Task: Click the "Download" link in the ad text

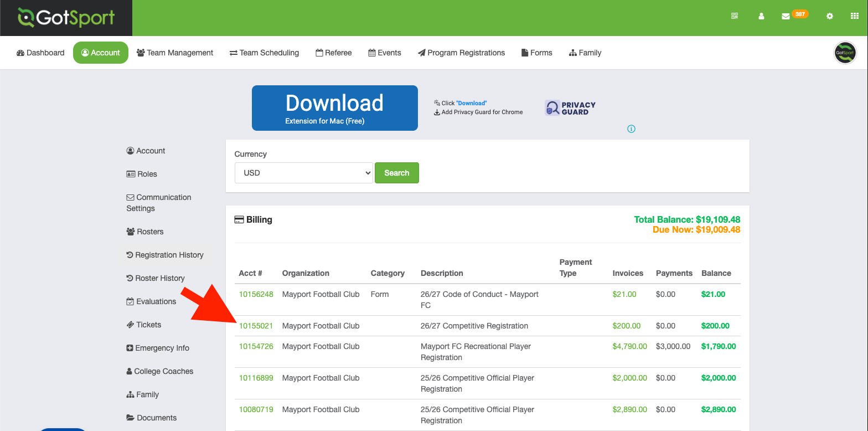Action: (x=472, y=103)
